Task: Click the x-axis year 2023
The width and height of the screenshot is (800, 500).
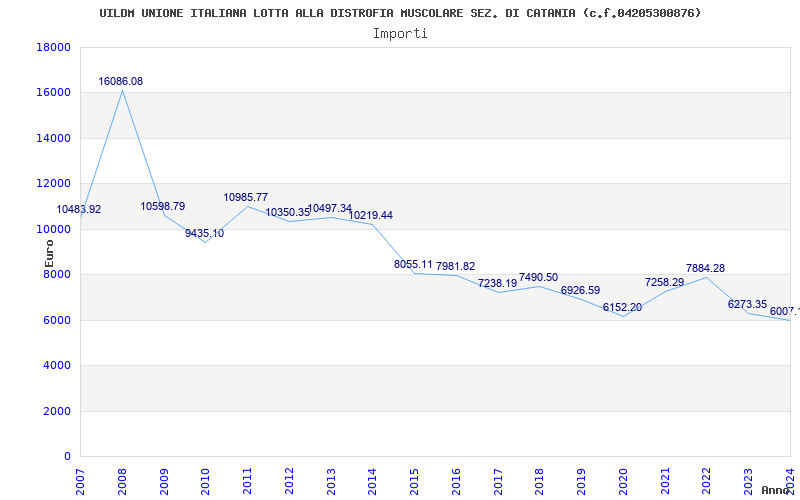Action: pyautogui.click(x=748, y=481)
